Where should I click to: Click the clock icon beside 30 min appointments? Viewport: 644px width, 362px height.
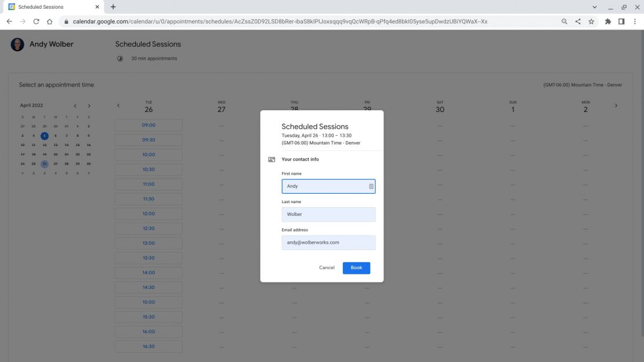pos(120,58)
